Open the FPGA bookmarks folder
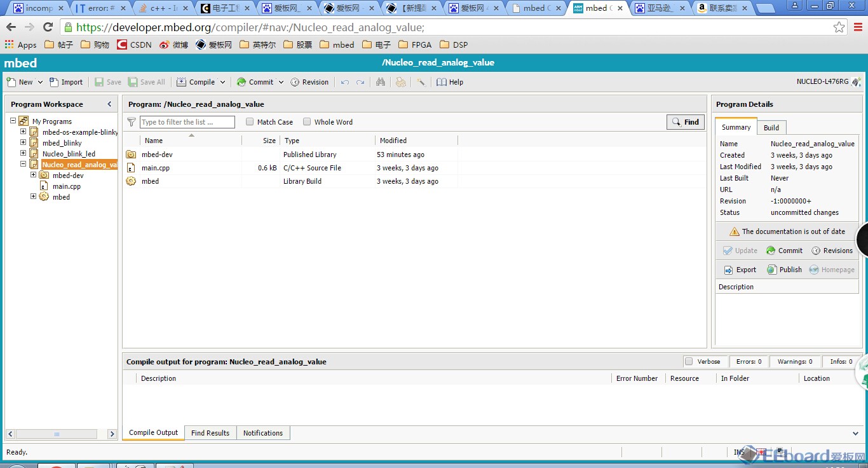Viewport: 868px width, 468px height. click(x=415, y=45)
